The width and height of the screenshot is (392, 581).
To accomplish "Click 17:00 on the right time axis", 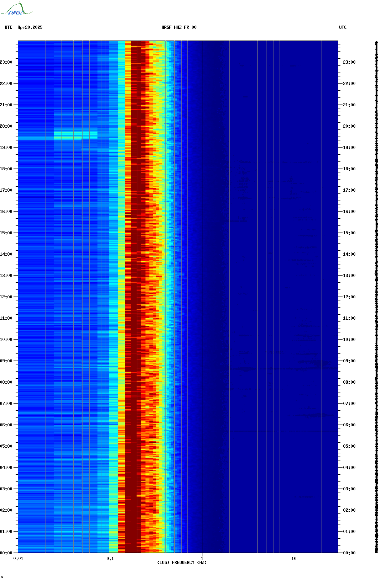I will point(349,190).
